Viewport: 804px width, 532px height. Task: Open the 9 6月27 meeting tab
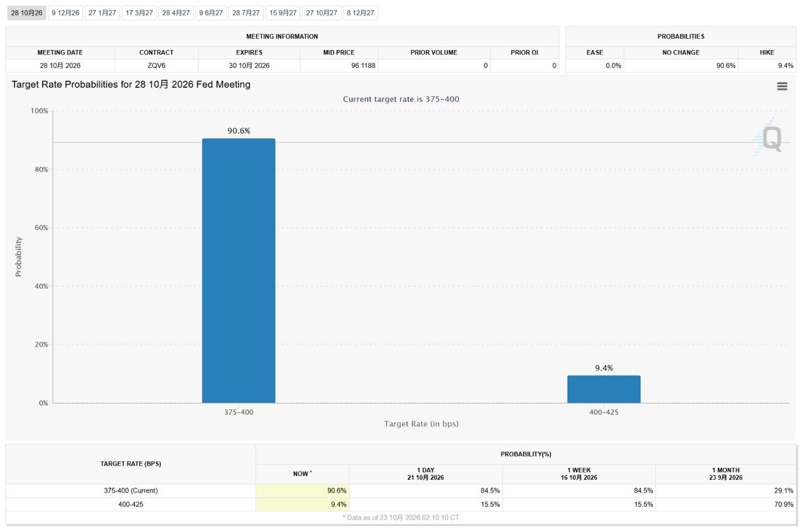(x=211, y=13)
